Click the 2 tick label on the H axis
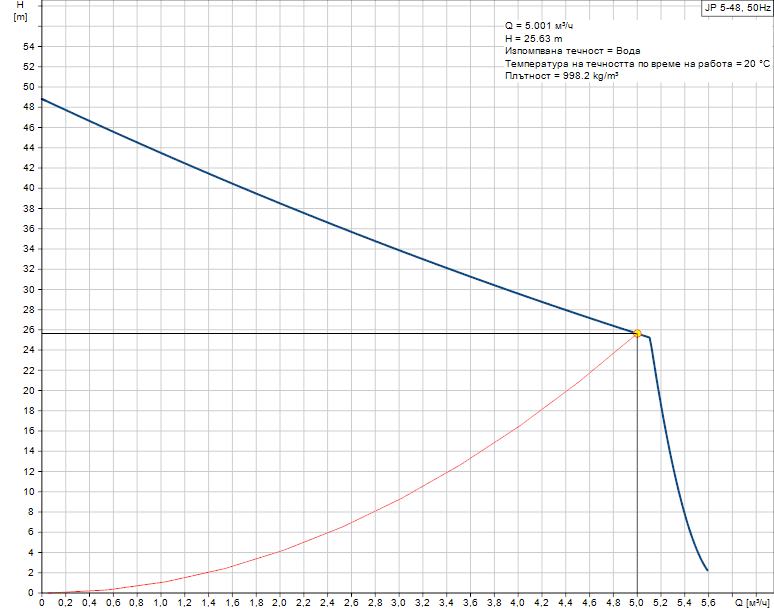This screenshot has width=774, height=611. point(31,573)
